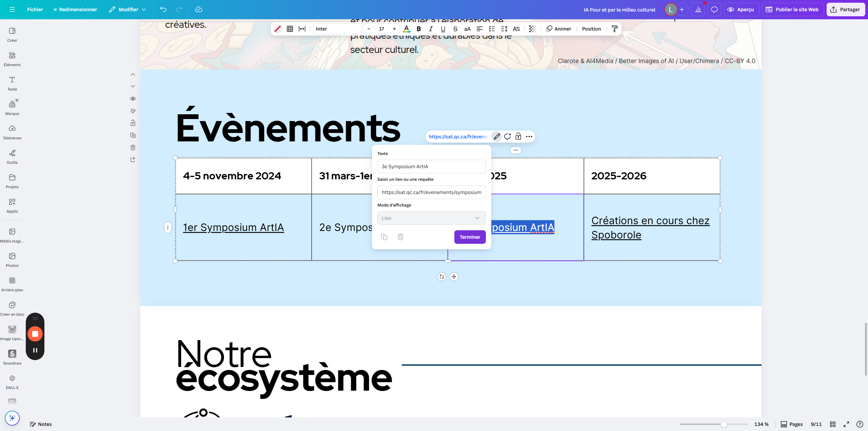Viewport: 868px width, 431px height.
Task: Open the Inter font dropdown
Action: pos(337,29)
